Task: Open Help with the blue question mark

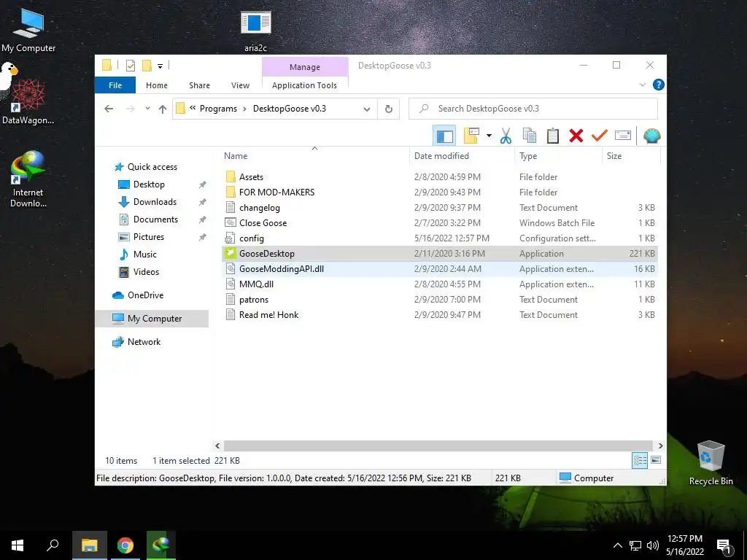Action: click(x=659, y=85)
